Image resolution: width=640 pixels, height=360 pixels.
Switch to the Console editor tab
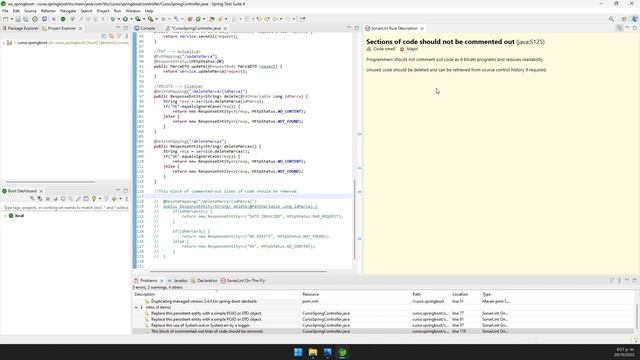tap(145, 28)
